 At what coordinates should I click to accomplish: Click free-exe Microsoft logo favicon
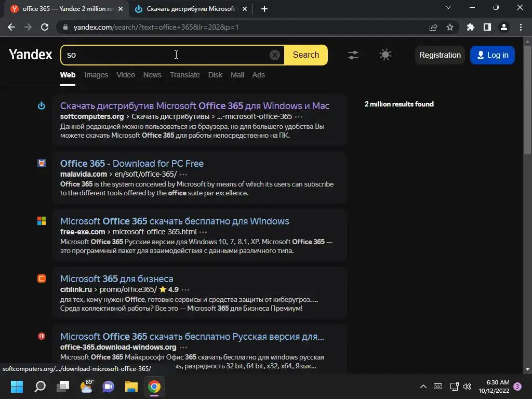(x=42, y=221)
